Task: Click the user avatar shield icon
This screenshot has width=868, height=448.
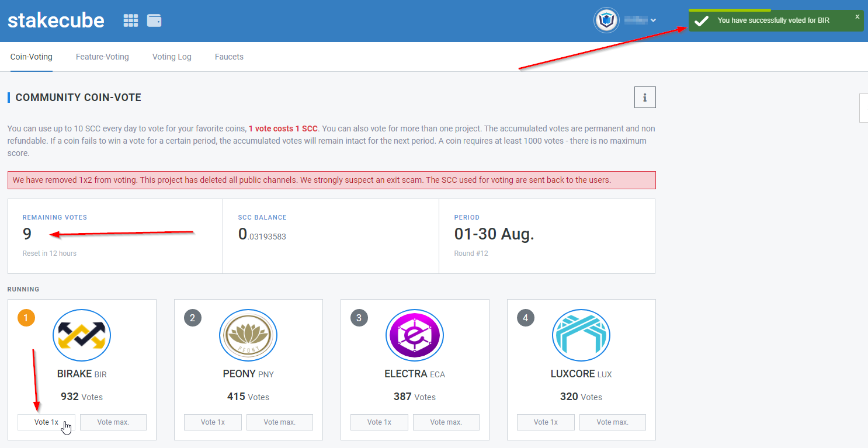Action: coord(606,20)
